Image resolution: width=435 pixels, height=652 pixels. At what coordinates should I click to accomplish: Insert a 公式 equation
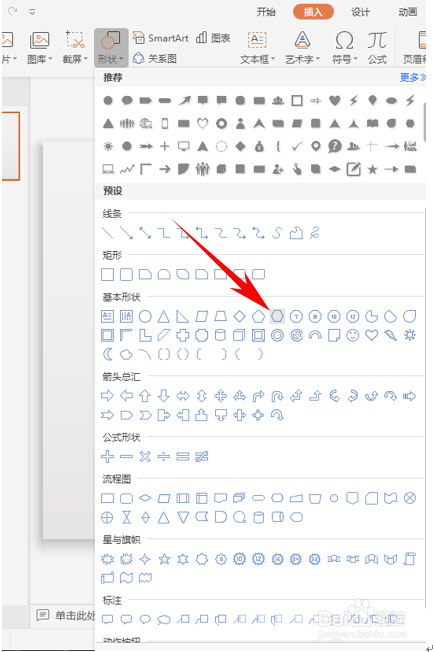pos(377,48)
